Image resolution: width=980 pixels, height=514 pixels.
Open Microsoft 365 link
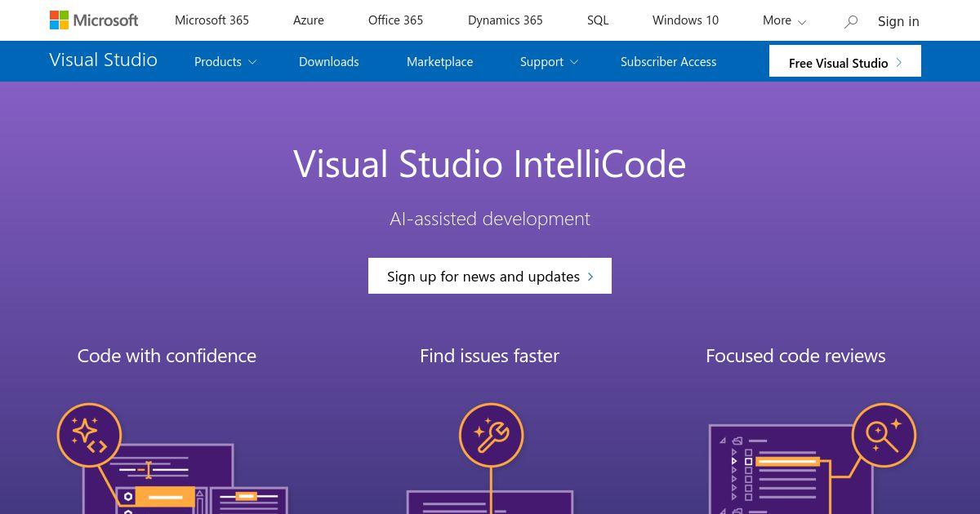click(x=212, y=20)
